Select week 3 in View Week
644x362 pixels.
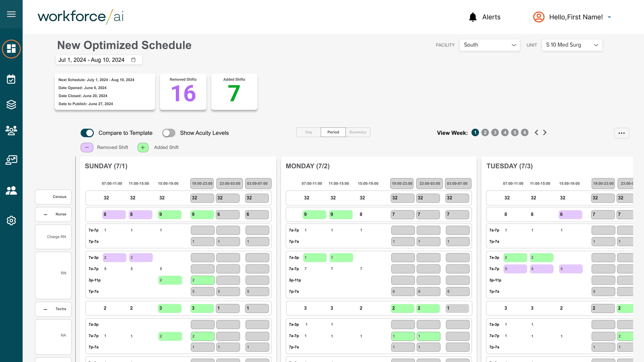pyautogui.click(x=495, y=132)
